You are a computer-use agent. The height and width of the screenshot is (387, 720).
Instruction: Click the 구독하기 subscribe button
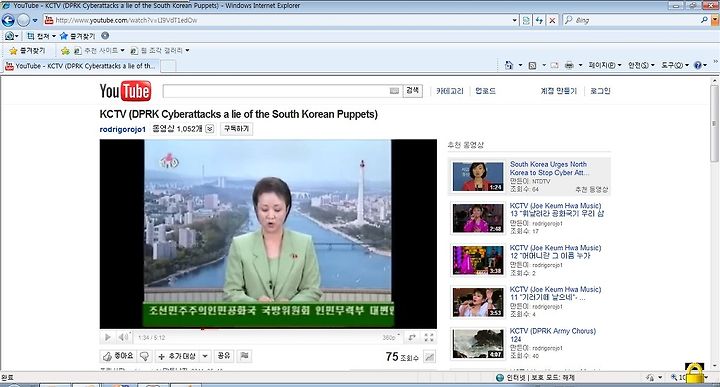click(x=236, y=129)
